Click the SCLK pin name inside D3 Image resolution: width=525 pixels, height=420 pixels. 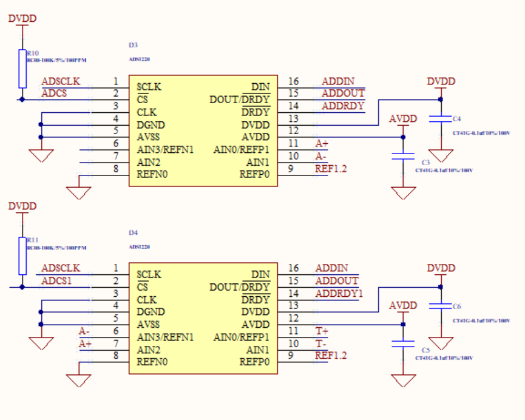pos(149,87)
